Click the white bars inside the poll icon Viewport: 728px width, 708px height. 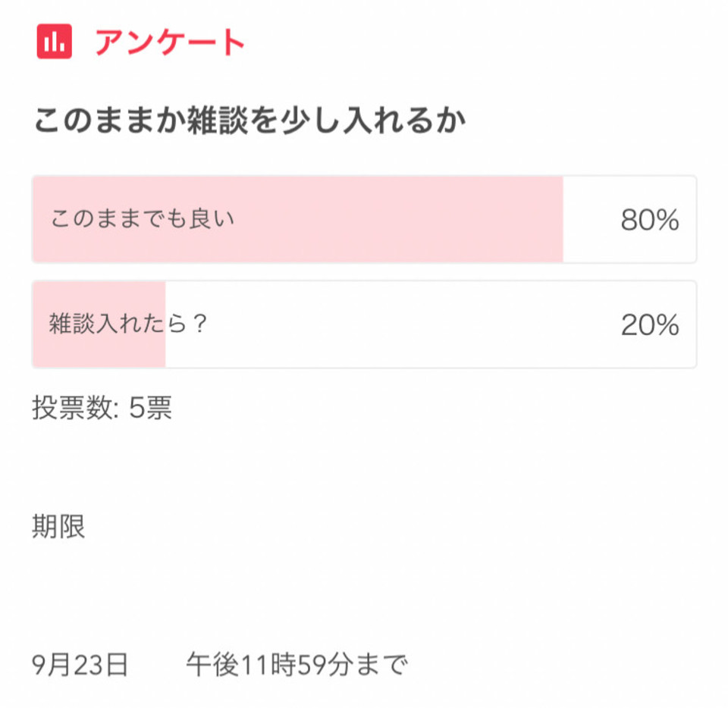point(55,42)
